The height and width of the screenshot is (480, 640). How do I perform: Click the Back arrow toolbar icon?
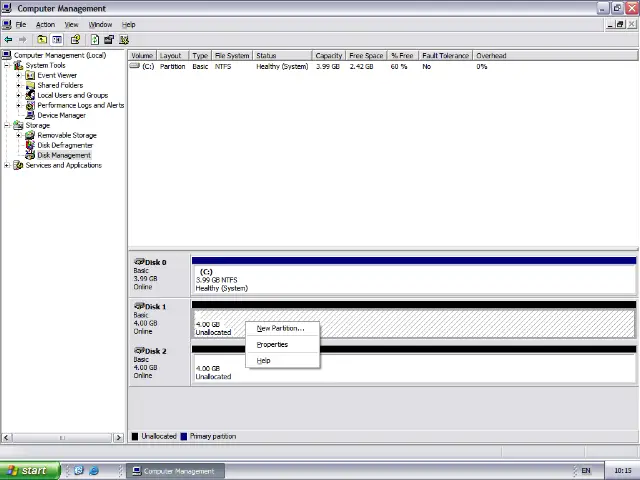(x=8, y=40)
